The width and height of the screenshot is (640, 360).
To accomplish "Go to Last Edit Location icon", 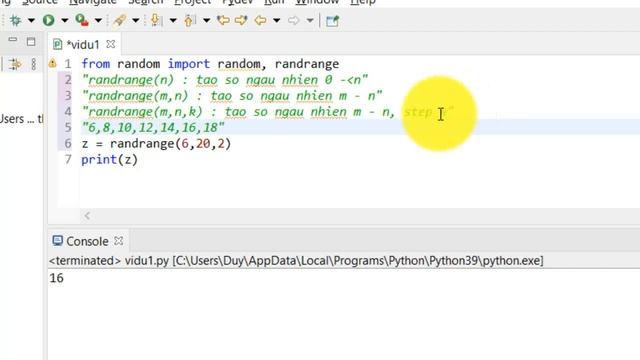I will (223, 20).
